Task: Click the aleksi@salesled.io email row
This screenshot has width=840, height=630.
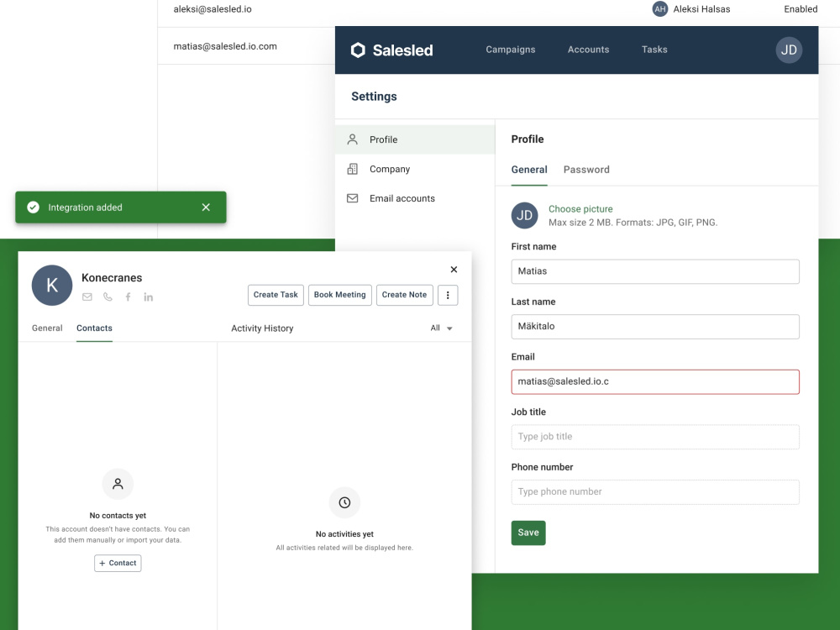Action: [x=213, y=9]
